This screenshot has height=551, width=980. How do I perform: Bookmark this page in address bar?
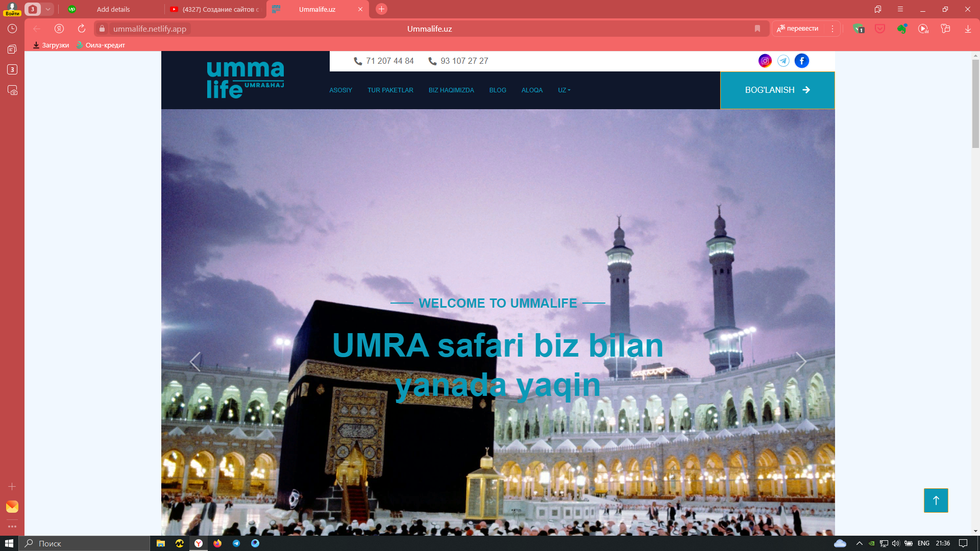(x=757, y=29)
